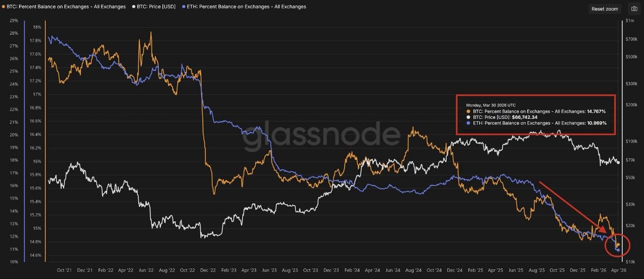Click the white BTC Price legend dot
The image size is (644, 279).
(x=133, y=7)
